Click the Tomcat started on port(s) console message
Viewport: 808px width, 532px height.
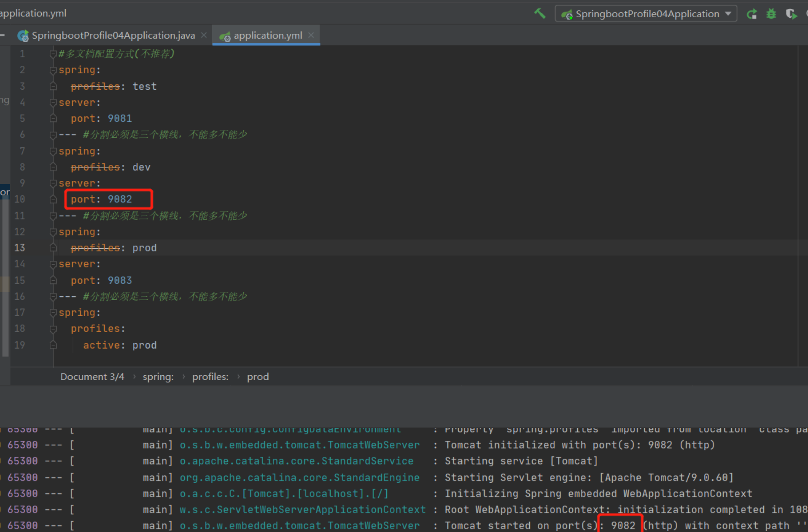click(626, 526)
